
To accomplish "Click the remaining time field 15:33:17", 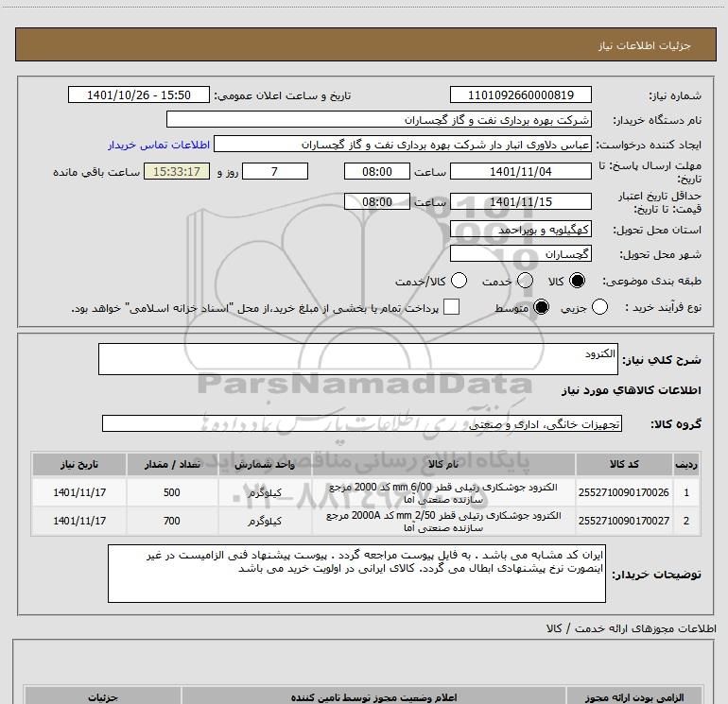I will click(x=177, y=172).
